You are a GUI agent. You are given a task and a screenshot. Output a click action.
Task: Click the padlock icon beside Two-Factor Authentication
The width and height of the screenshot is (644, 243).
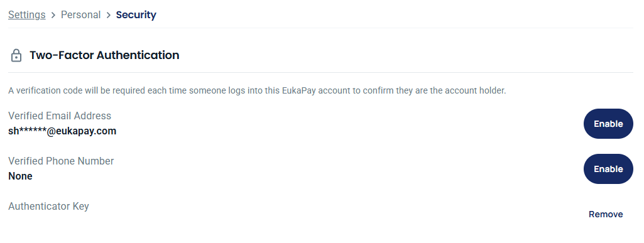(16, 55)
